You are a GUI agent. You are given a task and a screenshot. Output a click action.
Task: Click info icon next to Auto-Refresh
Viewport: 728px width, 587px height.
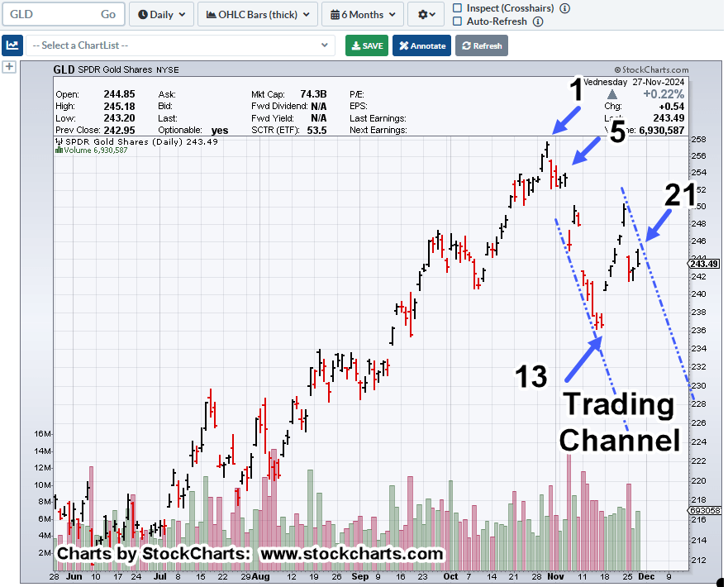click(x=538, y=21)
